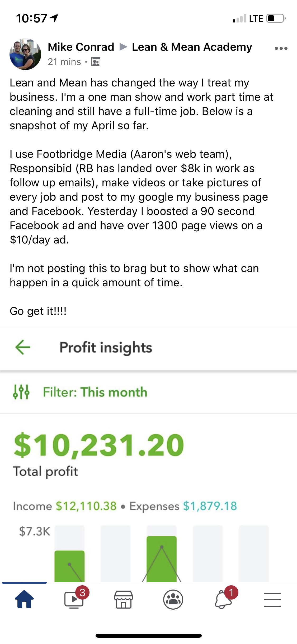Tap the Home tab icon

pos(24,599)
